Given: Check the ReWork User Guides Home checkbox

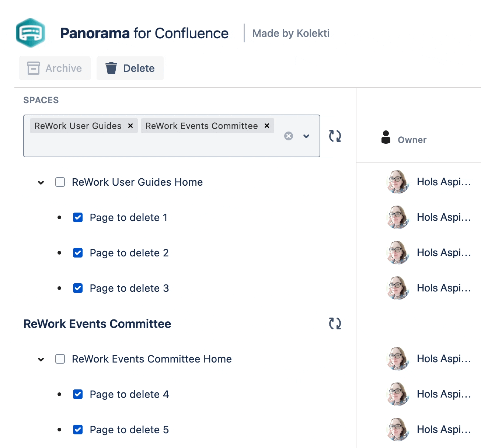Looking at the screenshot, I should coord(60,182).
